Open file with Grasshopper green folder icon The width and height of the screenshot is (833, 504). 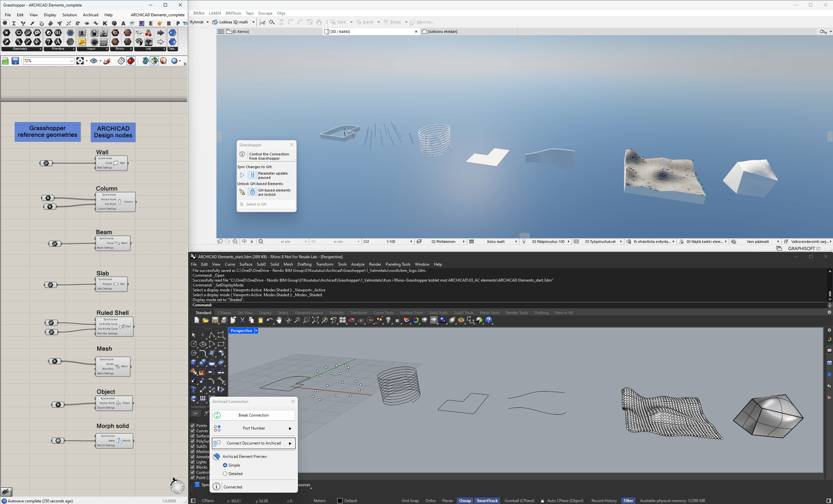tap(5, 61)
